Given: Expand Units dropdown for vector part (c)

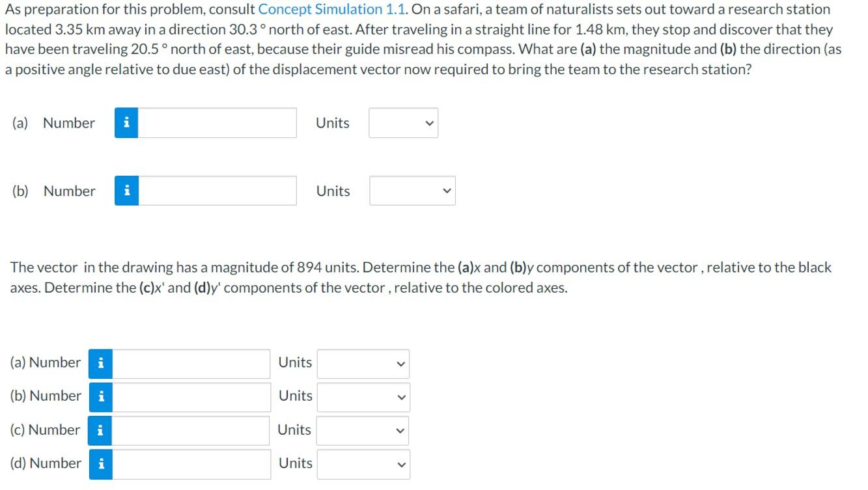Looking at the screenshot, I should coord(363,430).
